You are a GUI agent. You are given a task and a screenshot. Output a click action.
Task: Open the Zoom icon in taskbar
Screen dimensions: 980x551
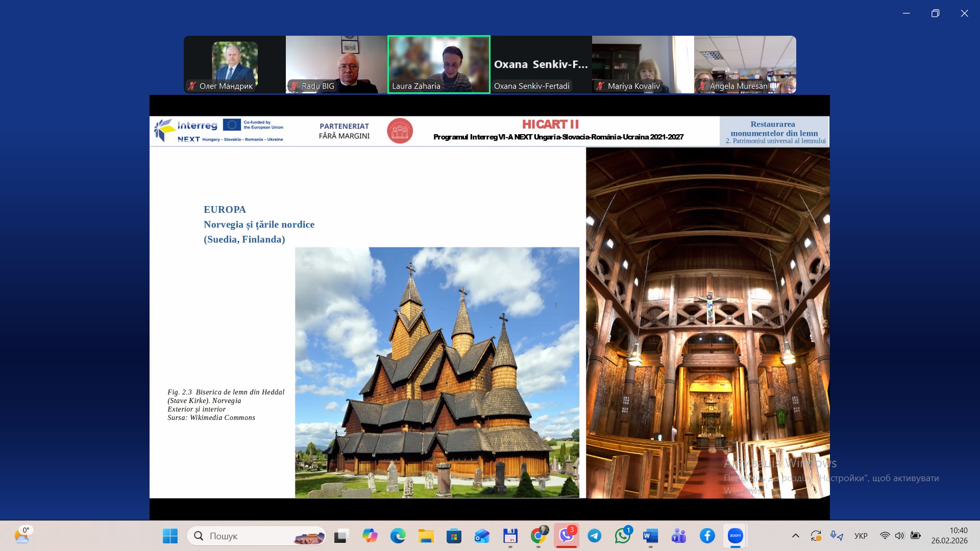(735, 536)
